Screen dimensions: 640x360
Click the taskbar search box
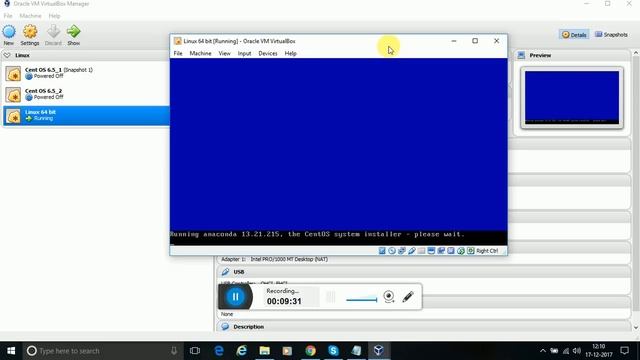tap(103, 351)
